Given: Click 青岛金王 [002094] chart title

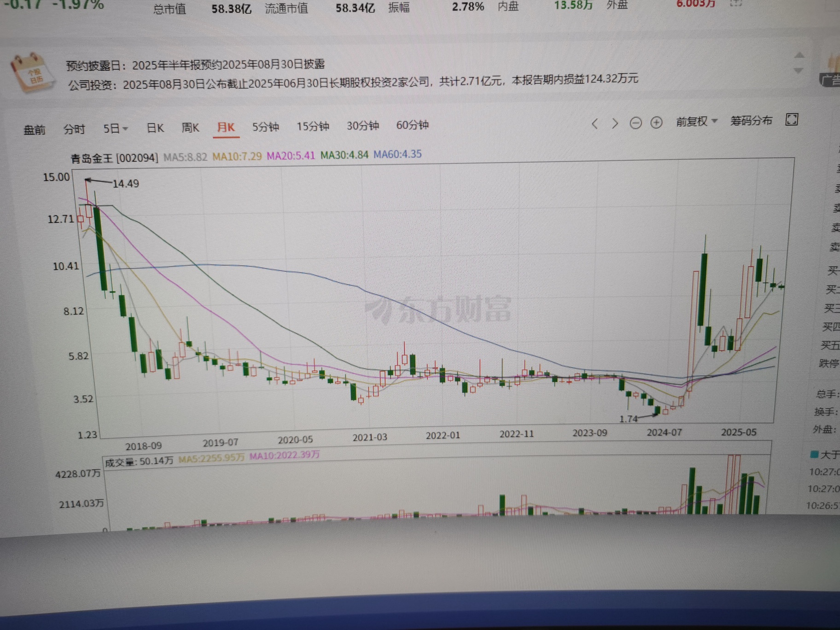Looking at the screenshot, I should (114, 158).
